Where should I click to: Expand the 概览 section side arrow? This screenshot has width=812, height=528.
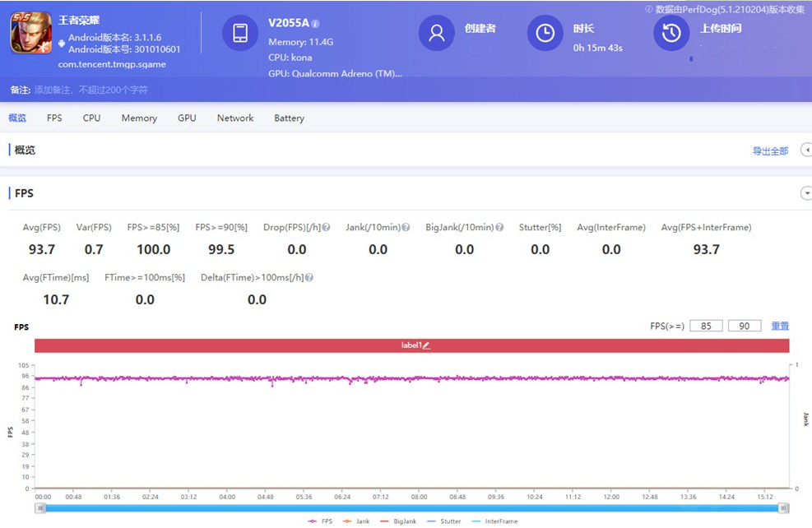(x=806, y=151)
